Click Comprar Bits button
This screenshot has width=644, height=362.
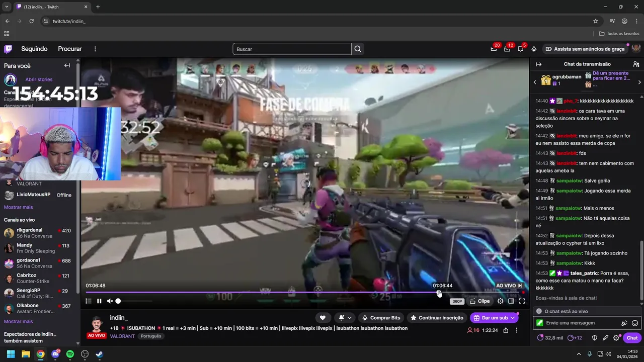tap(381, 318)
